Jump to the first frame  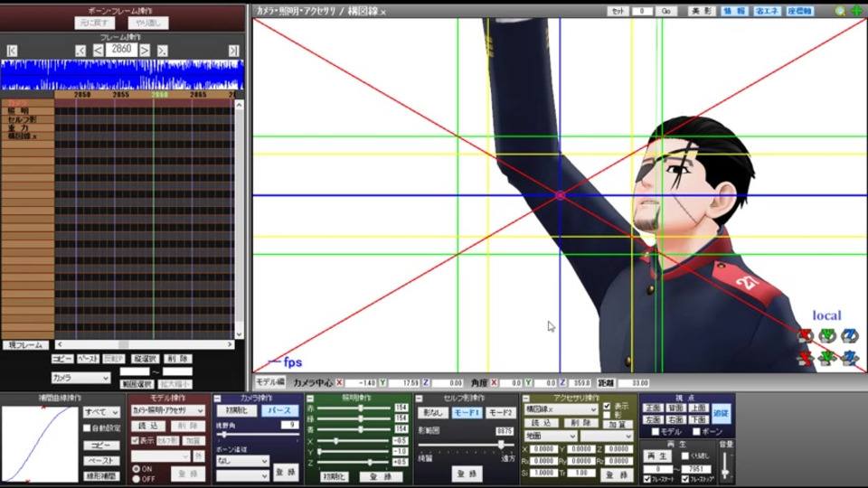[12, 51]
